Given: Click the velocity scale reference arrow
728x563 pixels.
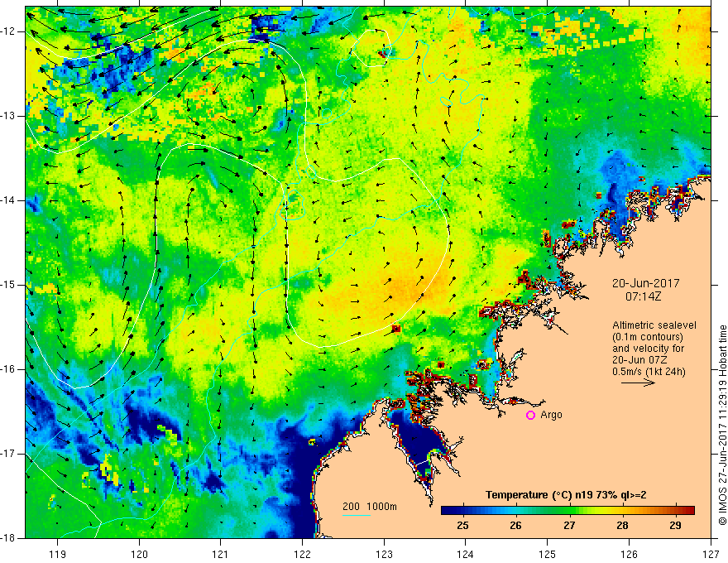Looking at the screenshot, I should (x=638, y=383).
